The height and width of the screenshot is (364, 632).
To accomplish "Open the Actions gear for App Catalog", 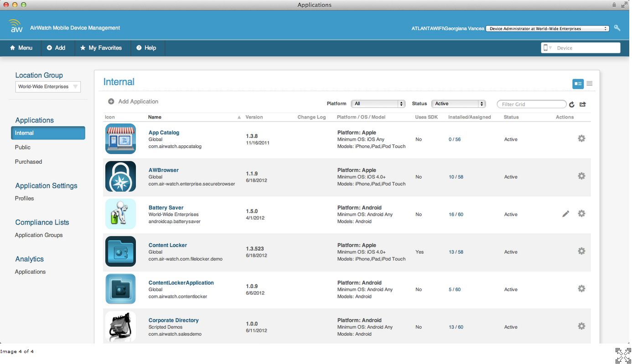I will coord(581,138).
